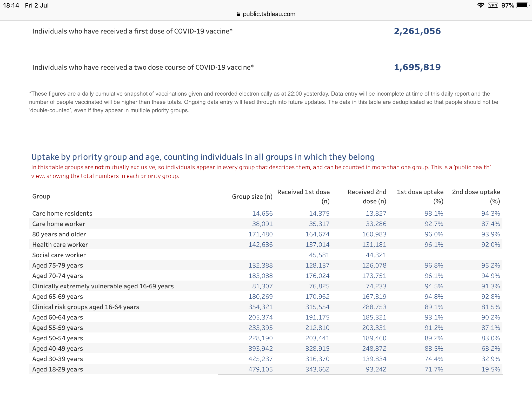Select the Aged 18-29 years row label
Screen dimensions: 532x399
(57, 369)
